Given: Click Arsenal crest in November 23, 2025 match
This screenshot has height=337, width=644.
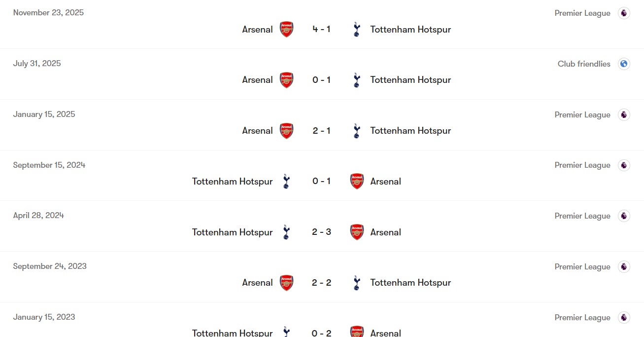Looking at the screenshot, I should tap(286, 30).
